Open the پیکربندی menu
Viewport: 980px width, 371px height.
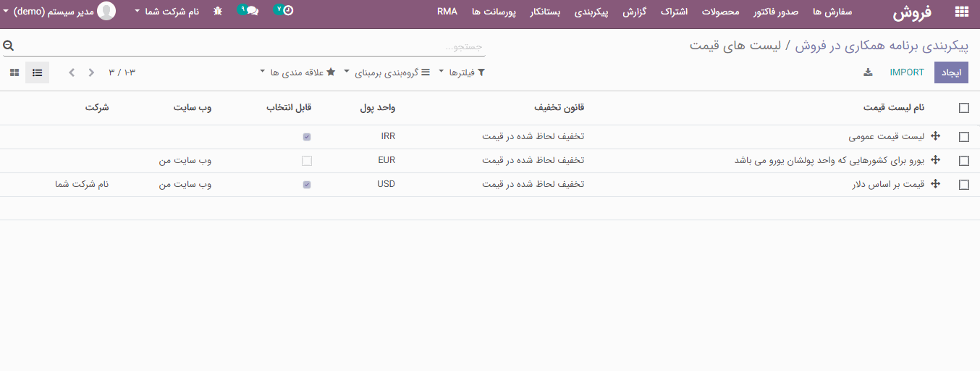click(x=596, y=12)
